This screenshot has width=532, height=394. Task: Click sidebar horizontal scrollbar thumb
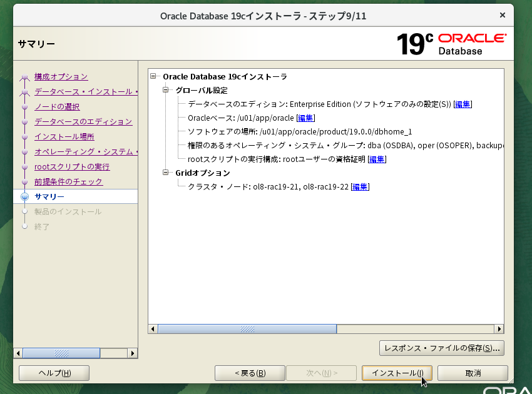click(x=61, y=353)
